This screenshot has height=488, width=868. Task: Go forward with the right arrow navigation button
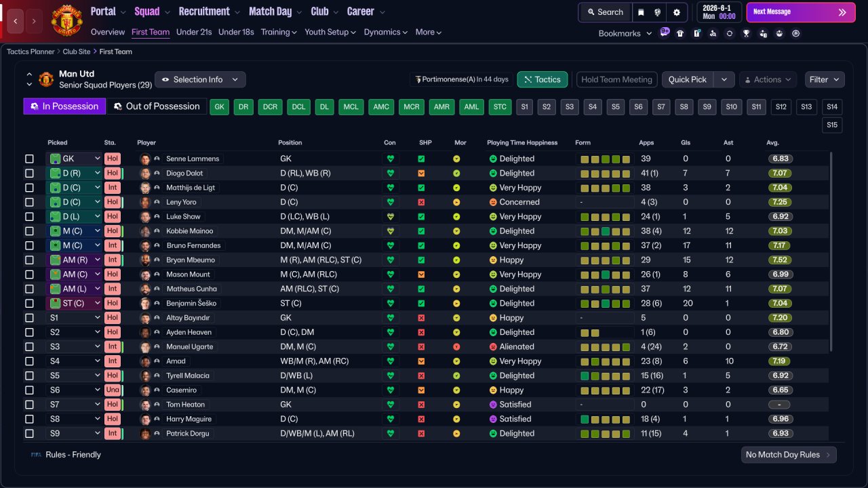[x=35, y=22]
